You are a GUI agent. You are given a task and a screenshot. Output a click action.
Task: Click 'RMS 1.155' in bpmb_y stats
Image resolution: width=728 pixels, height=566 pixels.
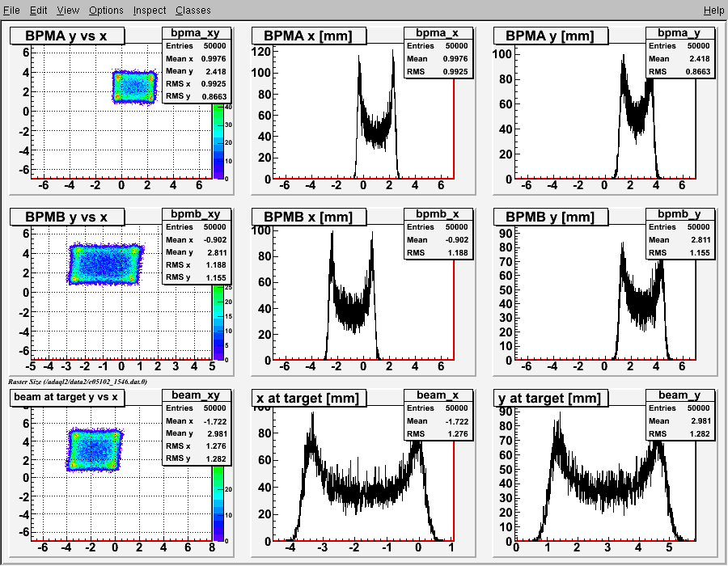click(680, 253)
